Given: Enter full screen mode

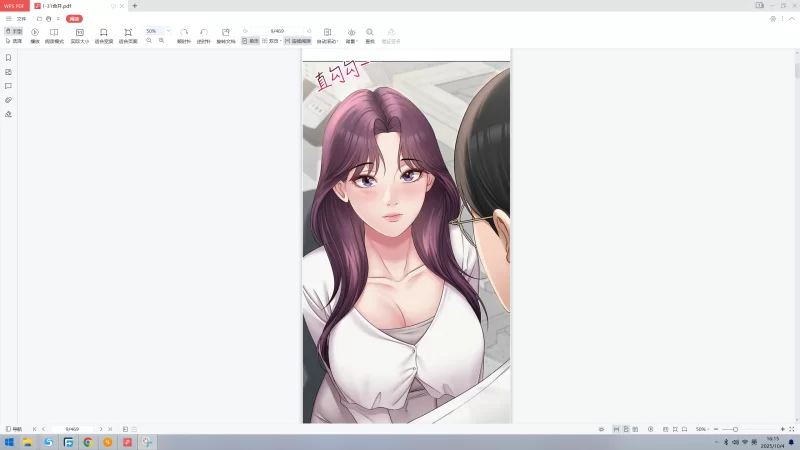Looking at the screenshot, I should point(792,429).
